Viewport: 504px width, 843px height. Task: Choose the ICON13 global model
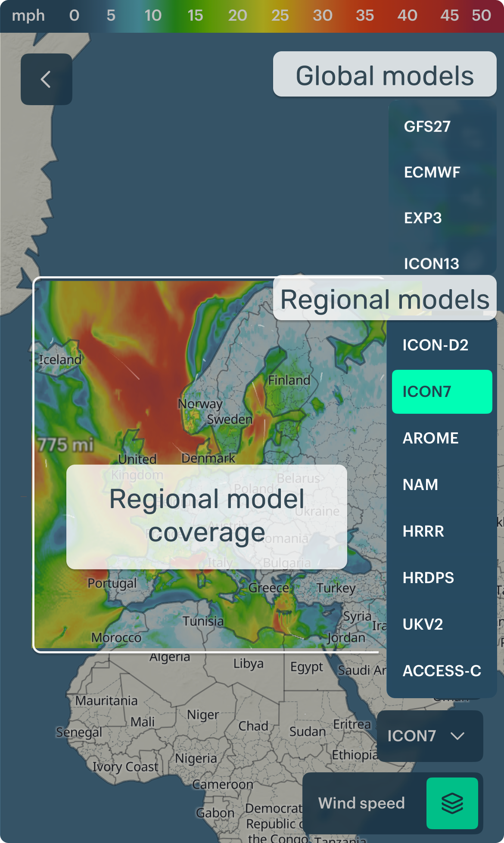pyautogui.click(x=432, y=264)
